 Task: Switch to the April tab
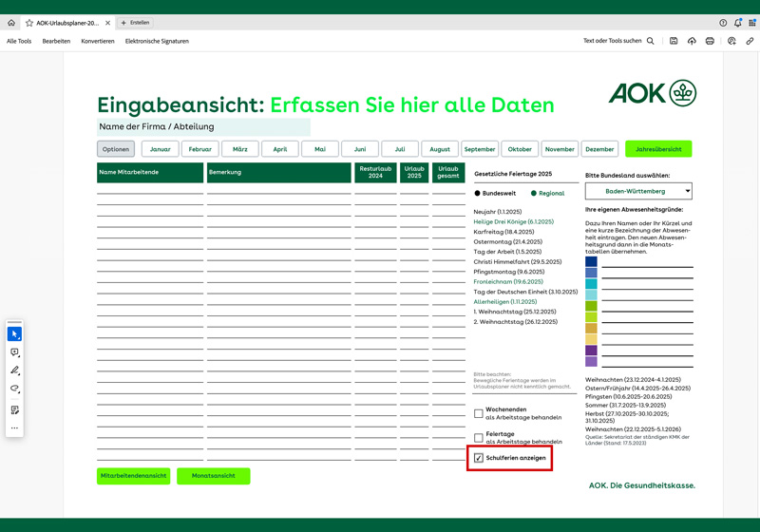pos(280,149)
